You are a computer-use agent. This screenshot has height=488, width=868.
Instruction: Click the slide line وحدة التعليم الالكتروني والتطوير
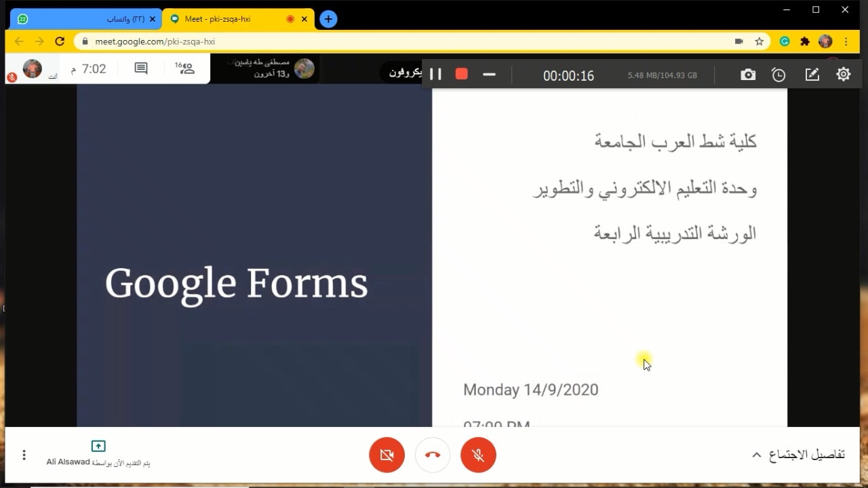(645, 188)
